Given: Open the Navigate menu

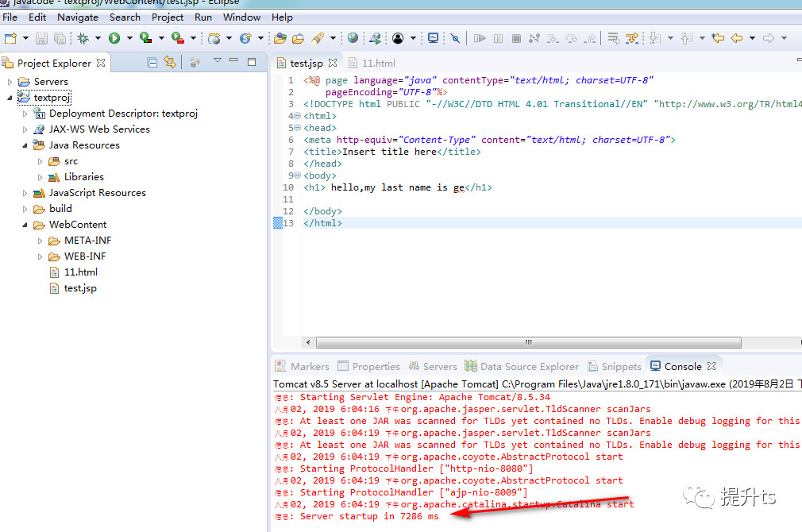Looking at the screenshot, I should (x=78, y=17).
